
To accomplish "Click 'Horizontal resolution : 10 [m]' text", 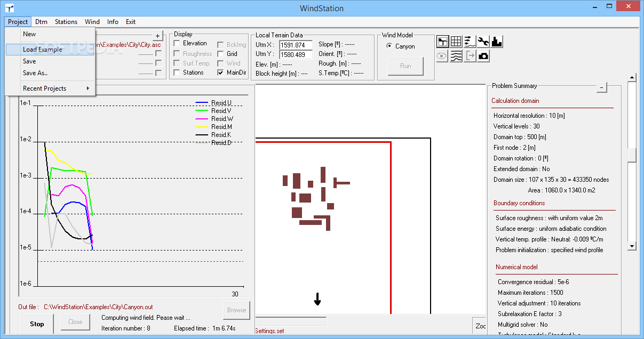I will click(529, 116).
